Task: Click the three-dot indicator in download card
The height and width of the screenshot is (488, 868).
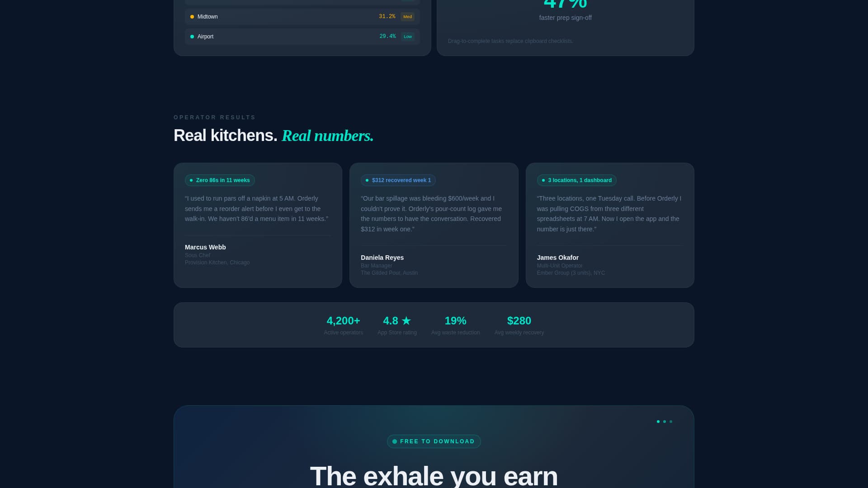Action: 665,422
